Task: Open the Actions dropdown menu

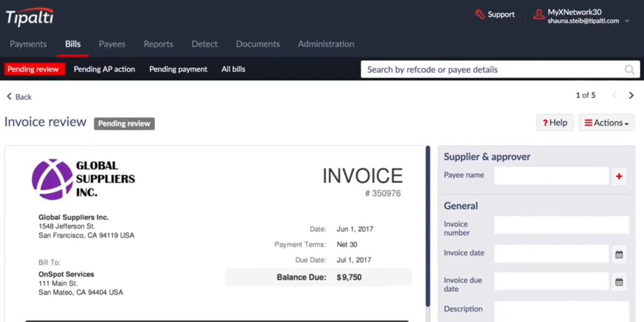Action: pyautogui.click(x=606, y=123)
